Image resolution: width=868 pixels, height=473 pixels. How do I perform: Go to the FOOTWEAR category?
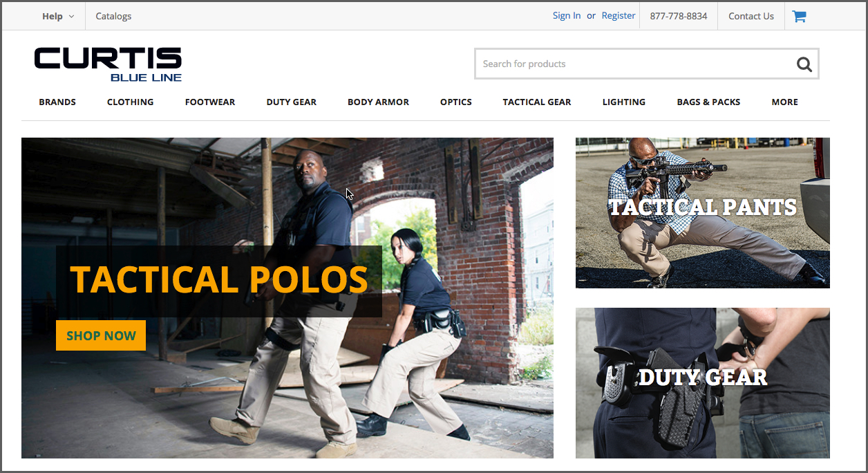tap(209, 102)
